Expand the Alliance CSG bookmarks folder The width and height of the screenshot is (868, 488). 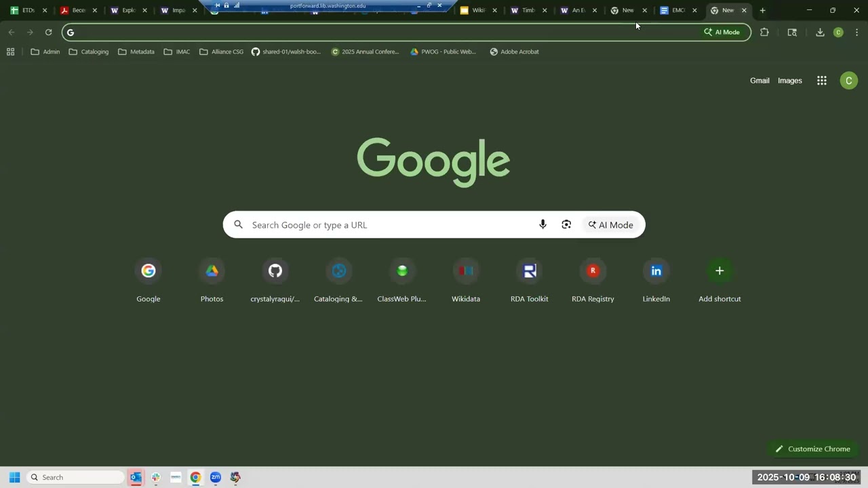tap(222, 52)
